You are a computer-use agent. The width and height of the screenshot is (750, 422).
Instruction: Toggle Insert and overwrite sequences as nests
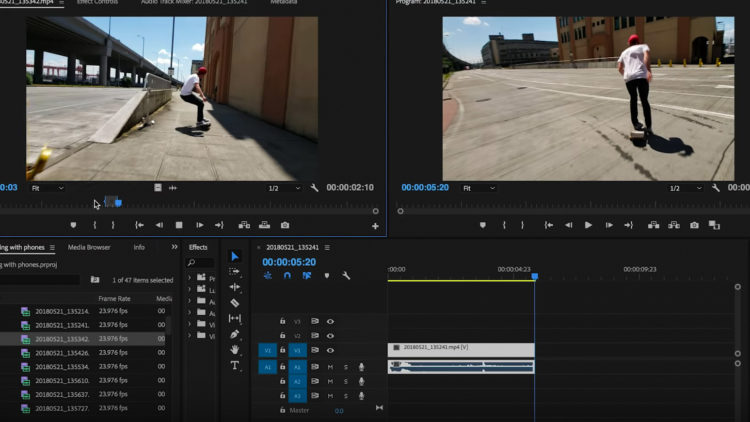pos(267,276)
